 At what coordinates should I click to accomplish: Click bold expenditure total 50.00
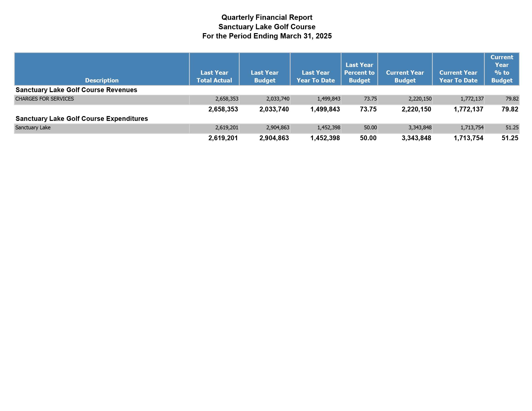tap(368, 138)
